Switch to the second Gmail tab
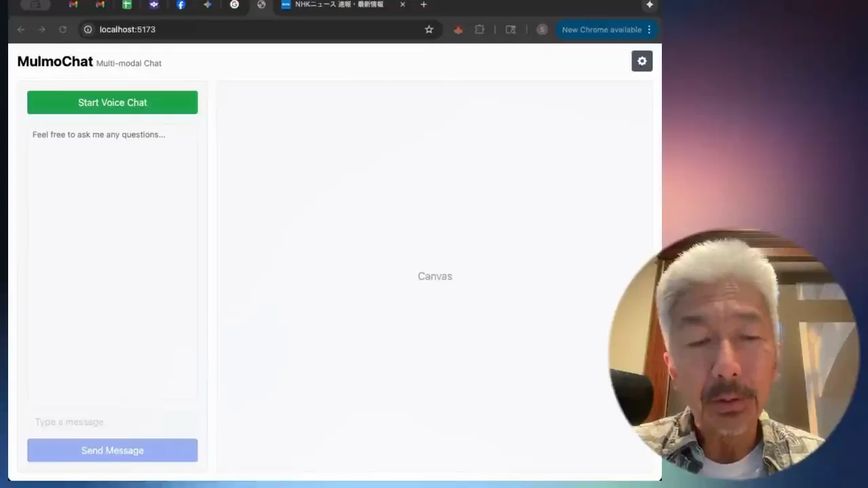Viewport: 868px width, 488px height. pos(100,5)
